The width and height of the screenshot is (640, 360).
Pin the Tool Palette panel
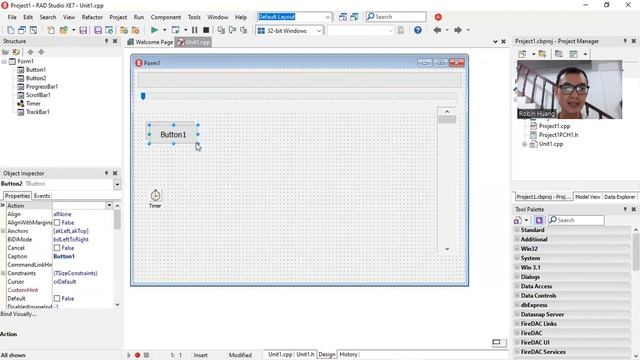click(x=625, y=209)
